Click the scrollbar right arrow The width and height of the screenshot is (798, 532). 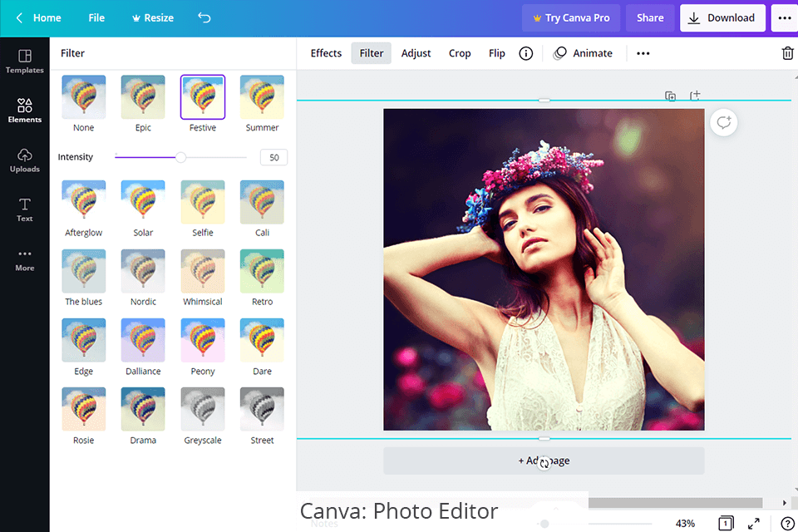pos(784,503)
